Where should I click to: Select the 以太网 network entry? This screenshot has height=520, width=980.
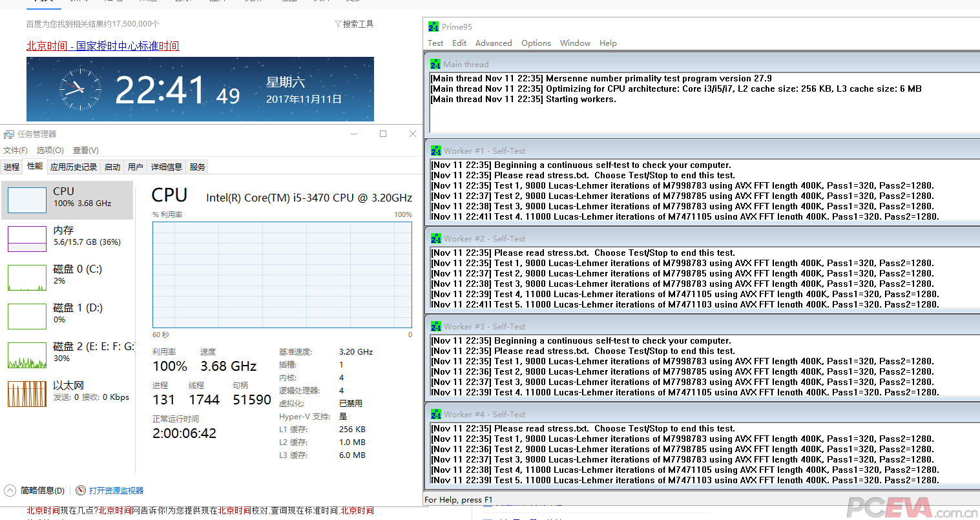(x=68, y=394)
